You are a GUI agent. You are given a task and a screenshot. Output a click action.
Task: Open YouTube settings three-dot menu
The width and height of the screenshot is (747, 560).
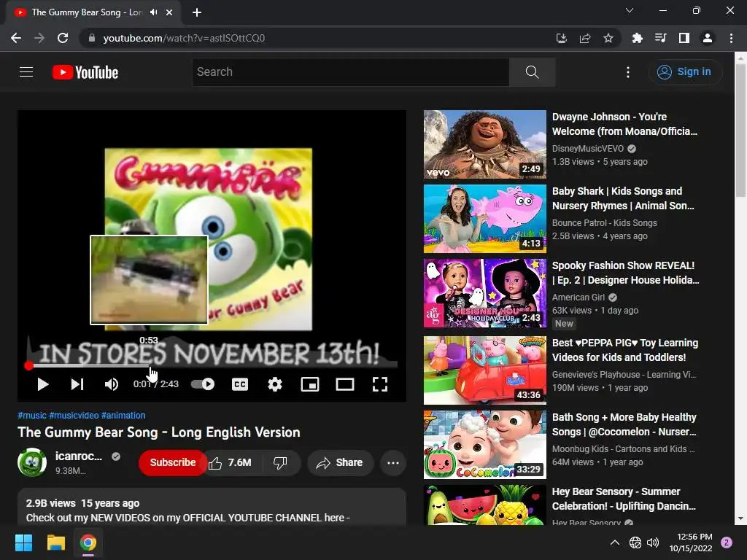pyautogui.click(x=628, y=72)
